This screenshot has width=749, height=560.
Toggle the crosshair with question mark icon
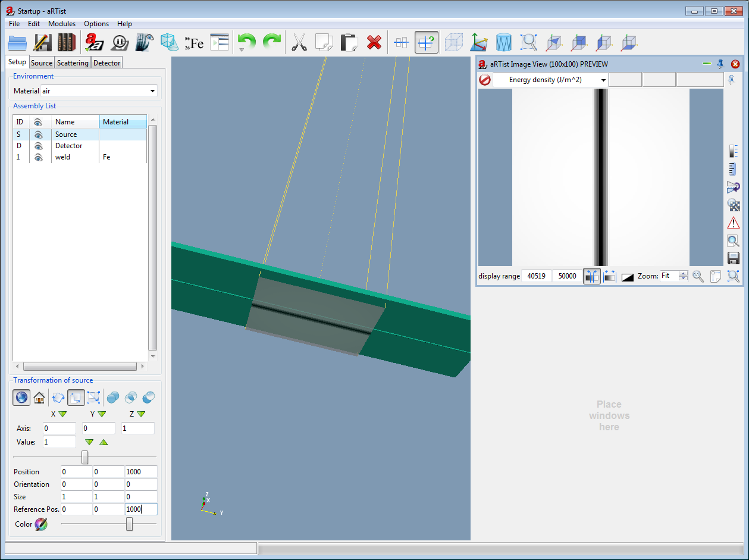point(427,42)
